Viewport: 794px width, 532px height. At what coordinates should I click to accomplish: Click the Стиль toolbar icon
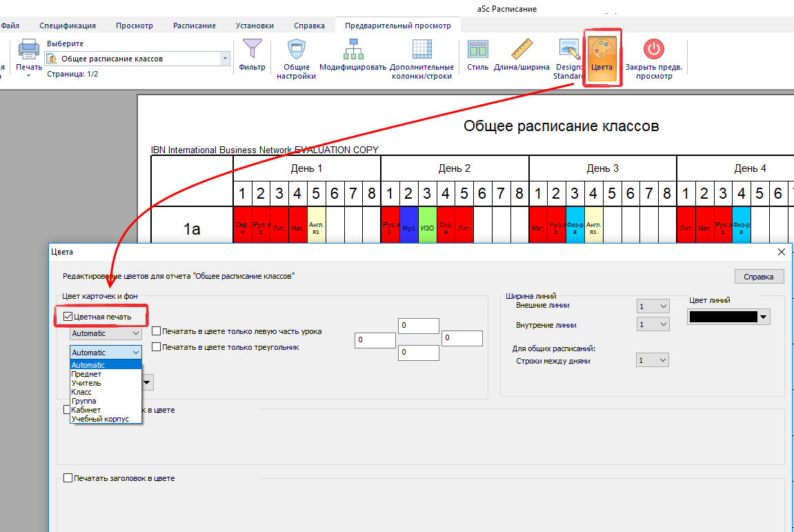(477, 50)
